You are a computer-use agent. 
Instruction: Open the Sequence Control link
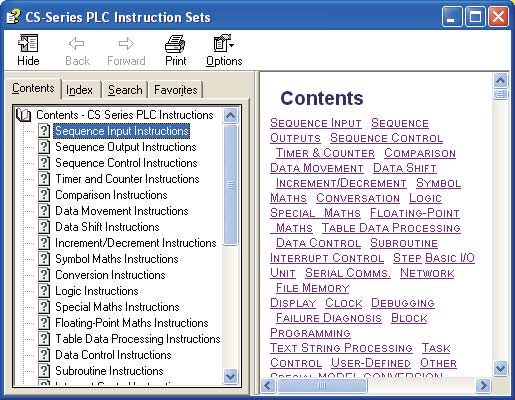(x=386, y=138)
